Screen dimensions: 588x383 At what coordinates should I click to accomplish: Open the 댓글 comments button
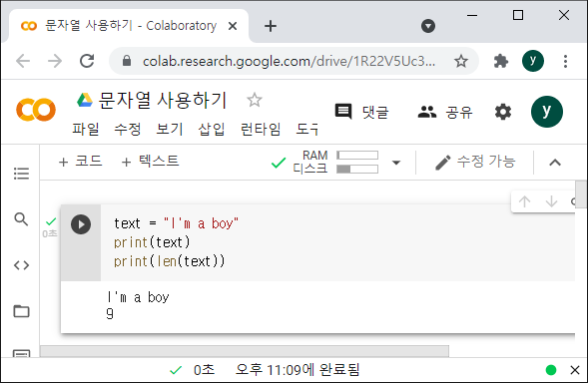[x=361, y=112]
